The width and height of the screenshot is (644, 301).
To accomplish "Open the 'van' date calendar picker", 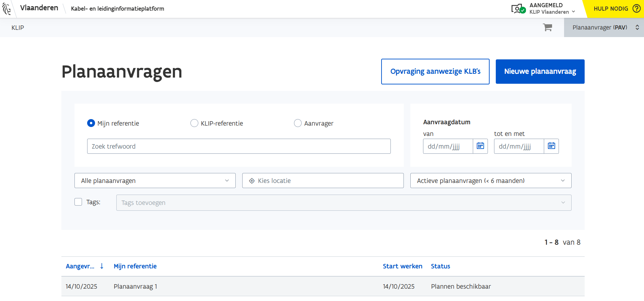I will tap(480, 146).
